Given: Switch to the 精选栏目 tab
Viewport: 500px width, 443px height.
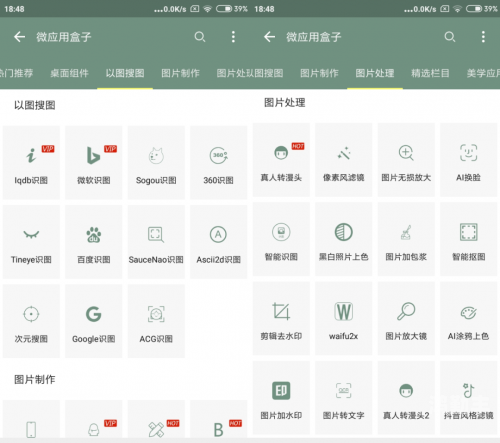Looking at the screenshot, I should tap(430, 73).
